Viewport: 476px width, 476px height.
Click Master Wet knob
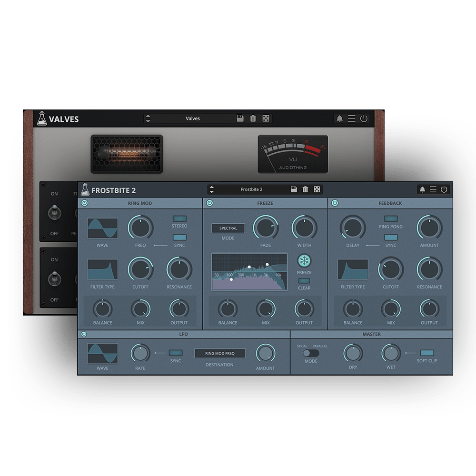click(x=391, y=353)
